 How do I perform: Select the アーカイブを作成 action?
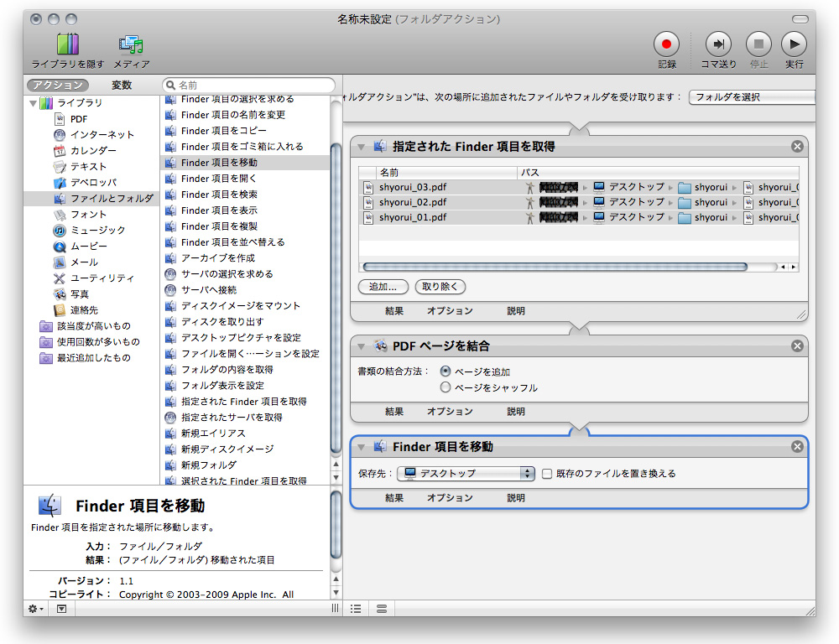[x=245, y=257]
